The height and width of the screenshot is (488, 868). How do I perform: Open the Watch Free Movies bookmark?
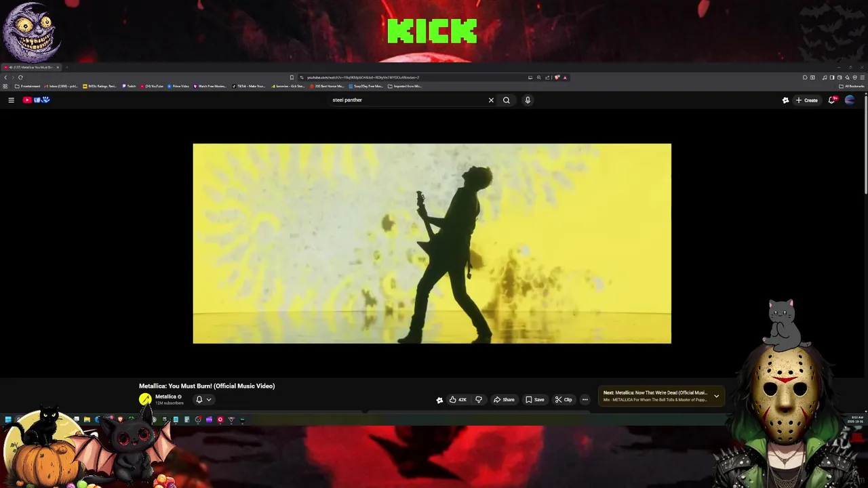[210, 86]
